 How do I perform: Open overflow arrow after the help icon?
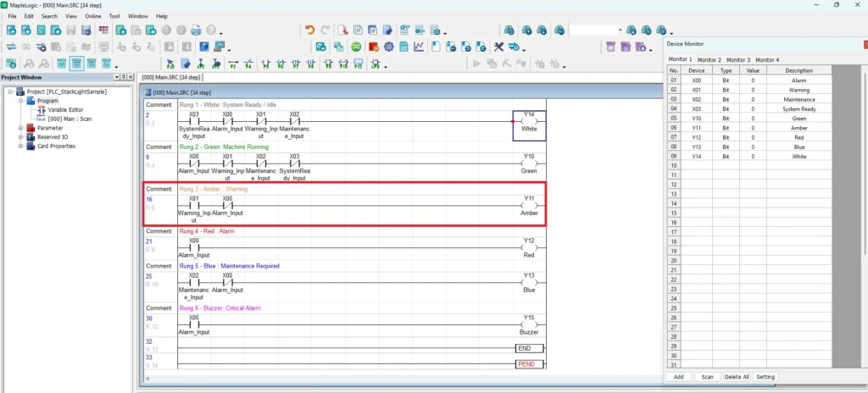(221, 32)
